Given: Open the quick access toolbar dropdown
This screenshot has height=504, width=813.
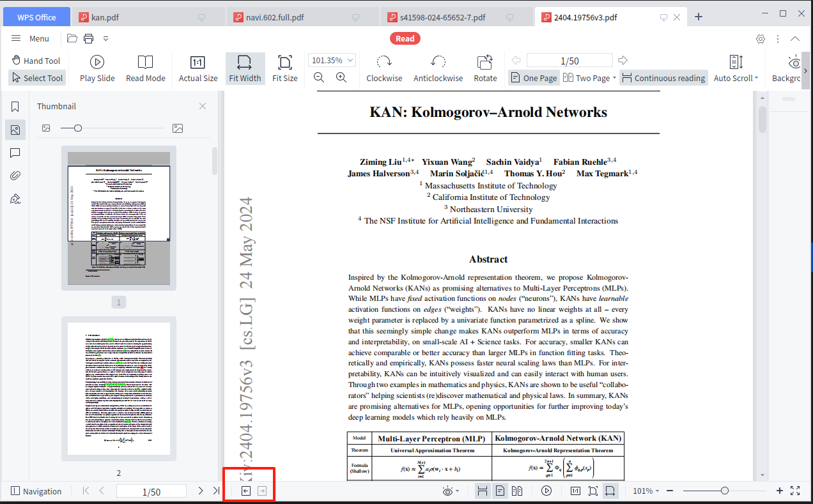Looking at the screenshot, I should pyautogui.click(x=105, y=38).
